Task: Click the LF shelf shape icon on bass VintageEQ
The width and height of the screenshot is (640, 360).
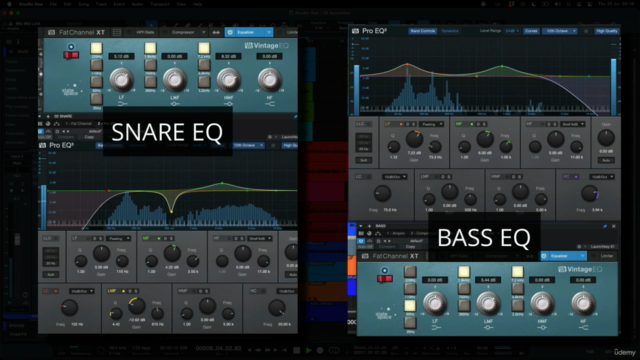Action: [x=435, y=327]
